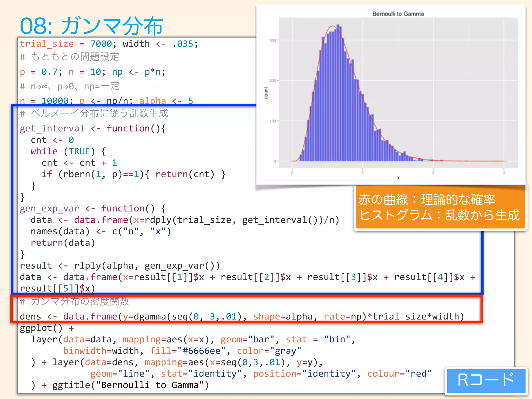The width and height of the screenshot is (532, 399).
Task: Click the y-axis label "count" in the plot
Action: (266, 93)
